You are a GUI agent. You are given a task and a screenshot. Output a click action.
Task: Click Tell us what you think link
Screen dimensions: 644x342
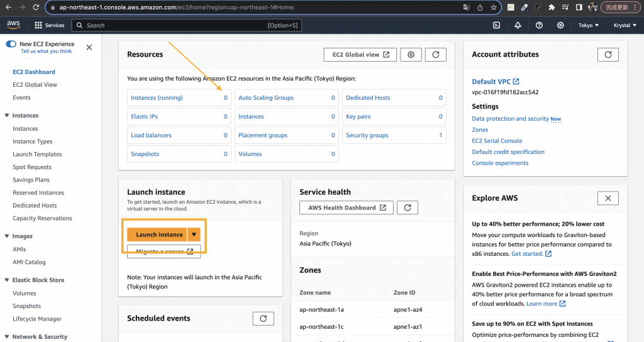[x=47, y=52]
